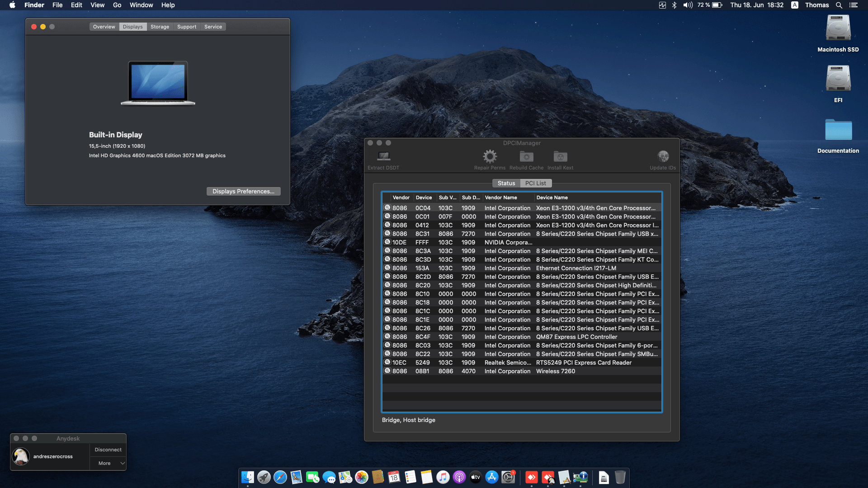Open App Store from the Dock
This screenshot has height=488, width=868.
click(492, 477)
